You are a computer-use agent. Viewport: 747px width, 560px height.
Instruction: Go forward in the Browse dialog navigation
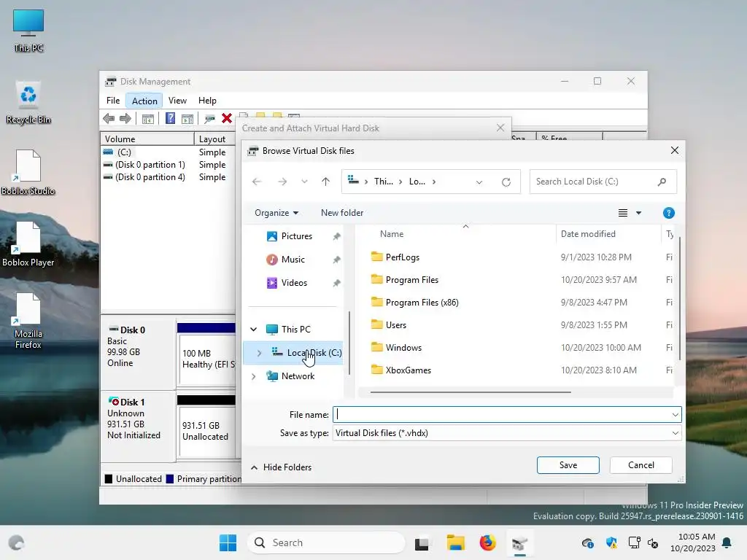[282, 182]
